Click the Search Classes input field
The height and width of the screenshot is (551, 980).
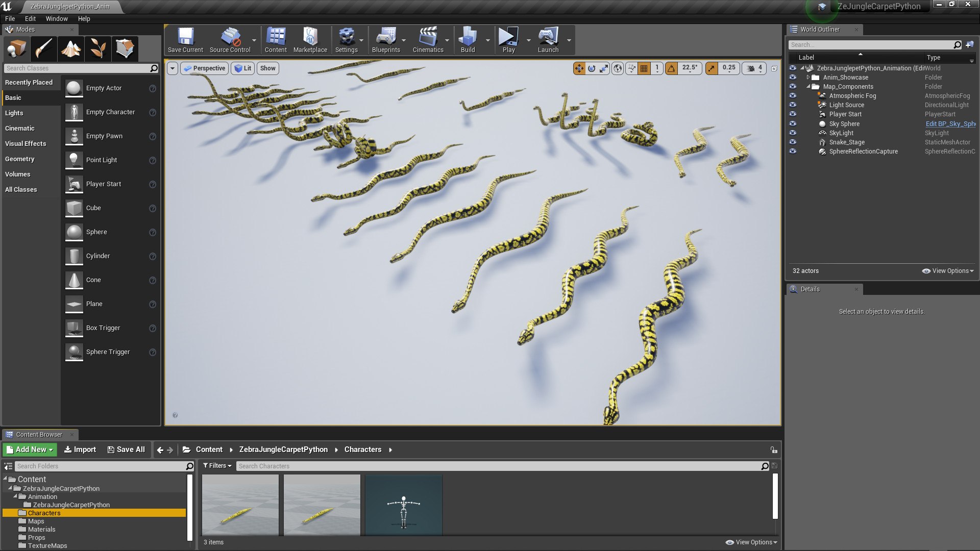click(77, 68)
